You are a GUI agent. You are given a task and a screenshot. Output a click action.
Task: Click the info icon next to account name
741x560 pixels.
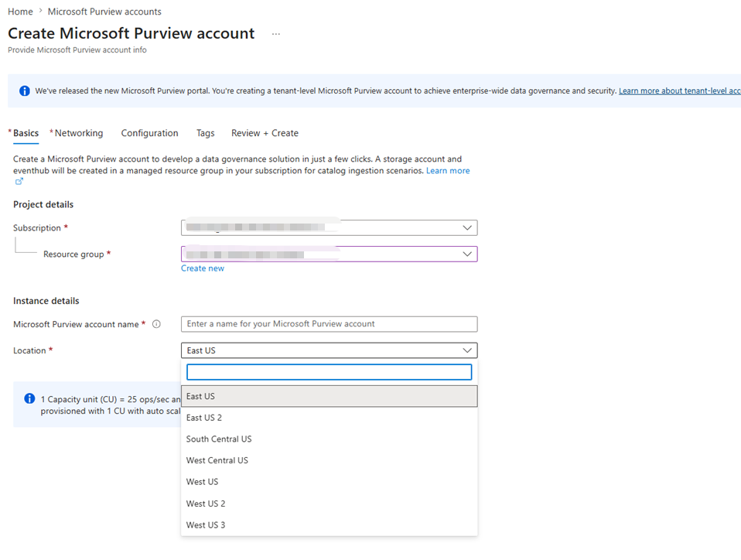click(x=156, y=324)
